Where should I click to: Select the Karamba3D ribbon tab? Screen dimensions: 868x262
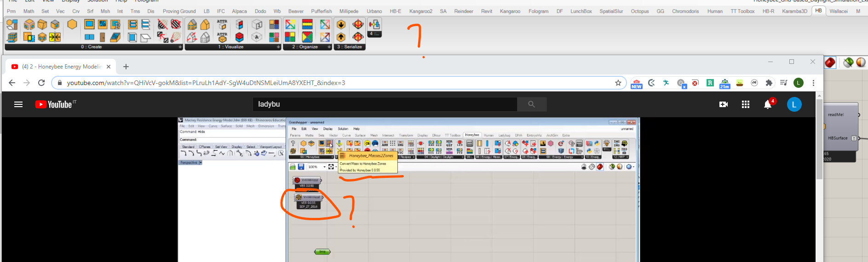794,11
